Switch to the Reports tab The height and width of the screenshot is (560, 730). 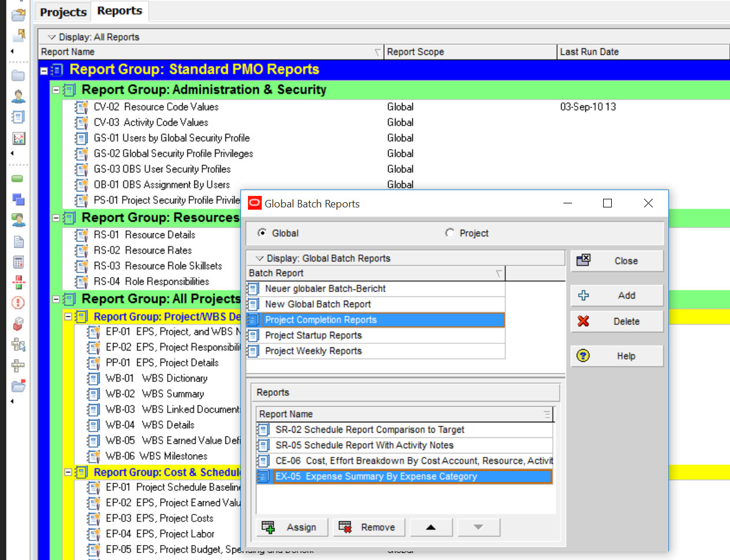click(x=119, y=11)
